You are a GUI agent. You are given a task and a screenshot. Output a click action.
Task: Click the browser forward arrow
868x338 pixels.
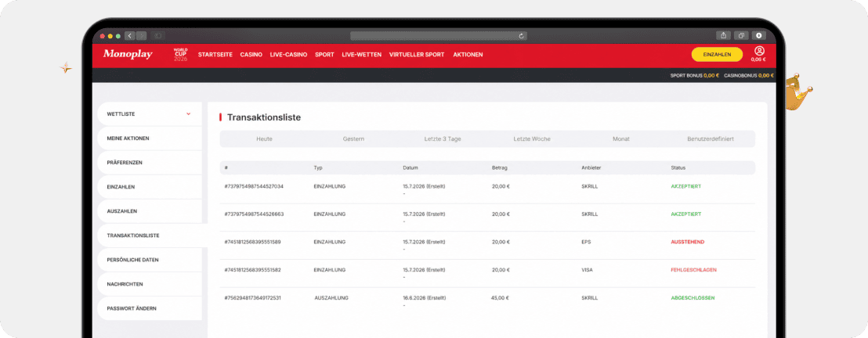point(141,36)
